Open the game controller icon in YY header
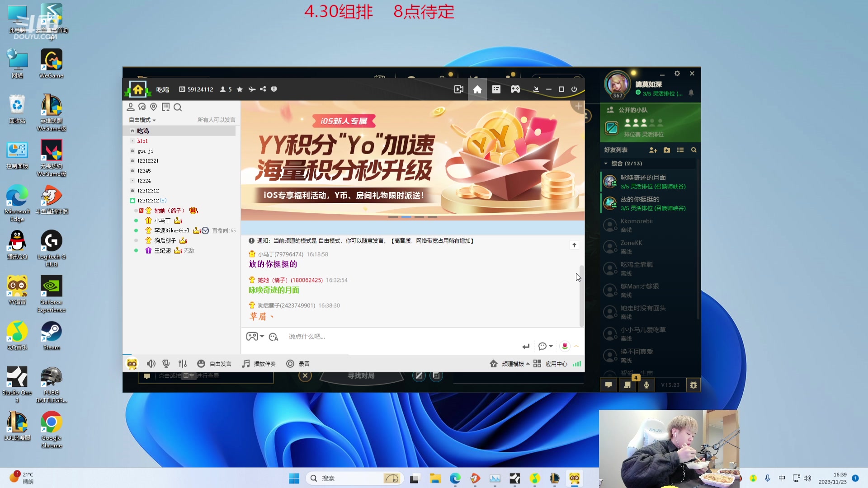Screen dimensions: 868x488 tap(515, 89)
